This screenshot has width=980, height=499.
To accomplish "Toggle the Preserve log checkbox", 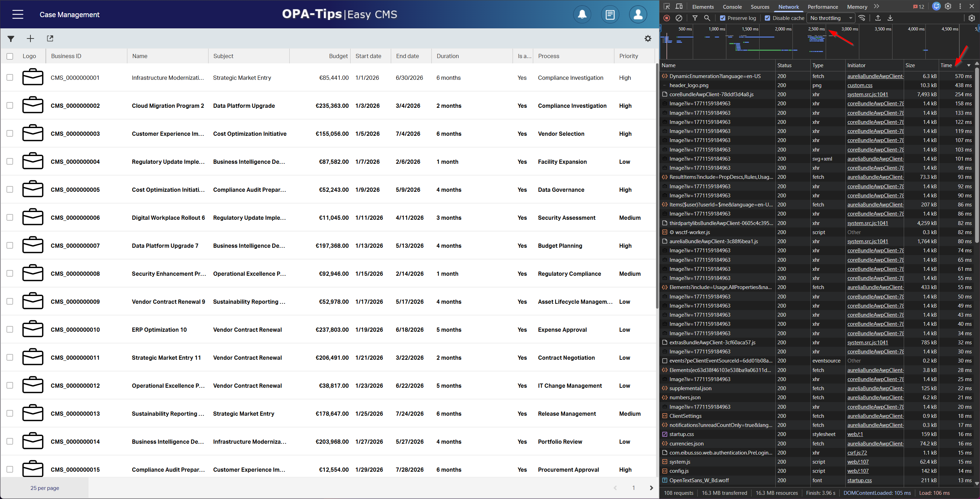I will [x=723, y=18].
